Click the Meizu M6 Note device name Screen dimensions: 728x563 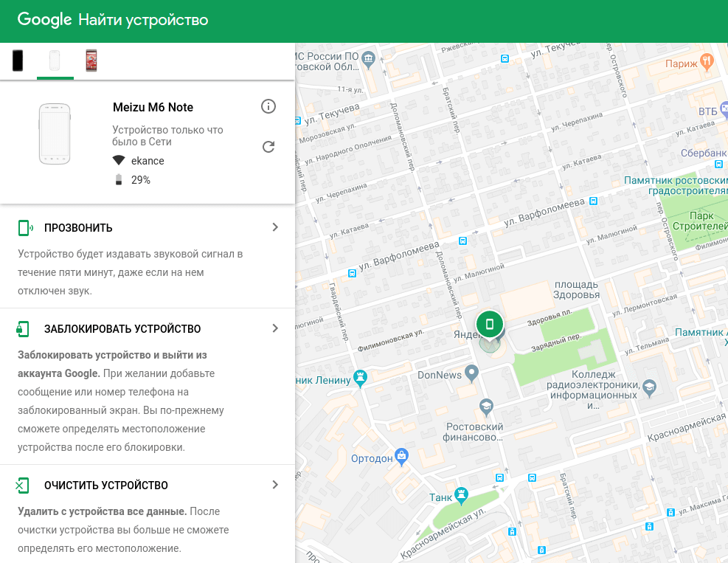tap(153, 107)
